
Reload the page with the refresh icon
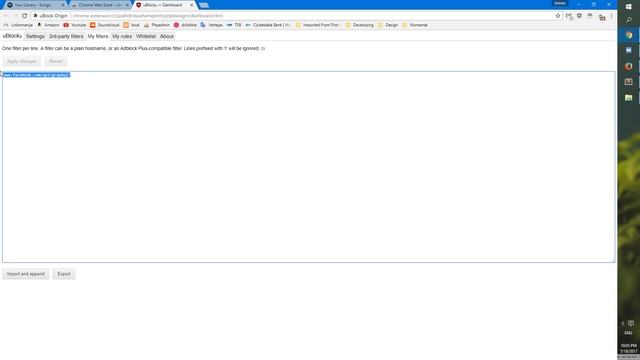[x=24, y=16]
